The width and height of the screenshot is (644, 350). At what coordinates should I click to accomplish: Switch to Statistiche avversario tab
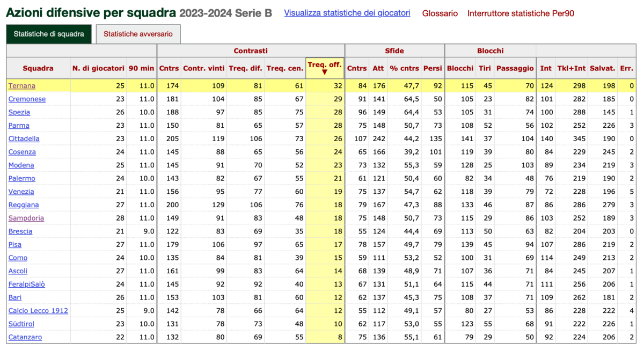138,34
